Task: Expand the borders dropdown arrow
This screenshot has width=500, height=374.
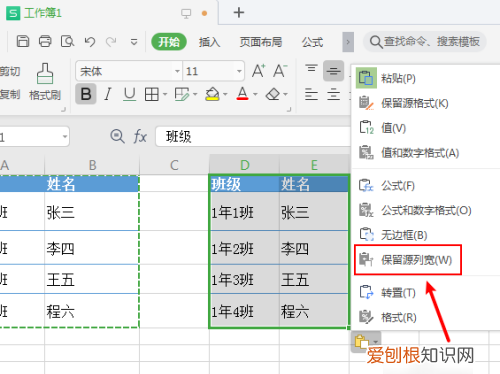Action: coord(165,95)
